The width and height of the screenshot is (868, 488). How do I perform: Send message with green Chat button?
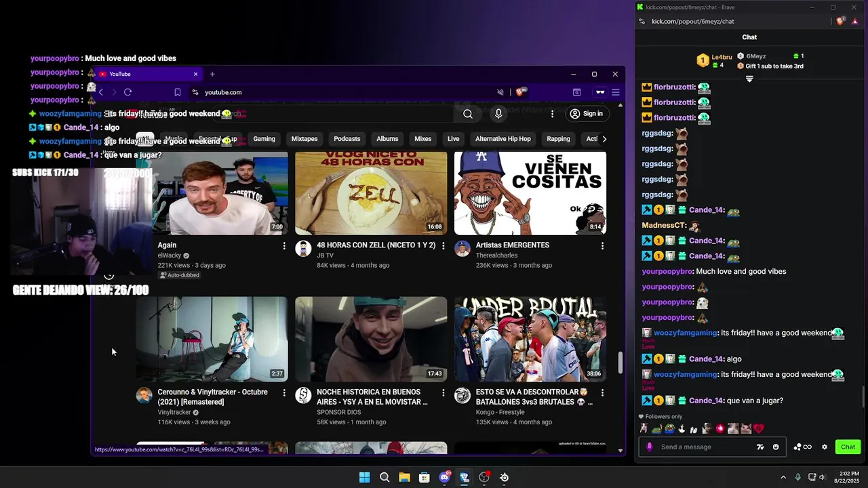click(848, 447)
